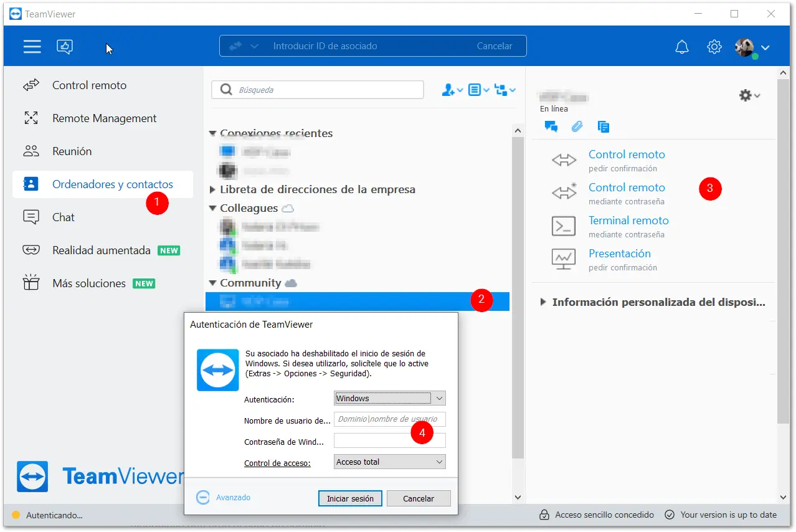This screenshot has height=532, width=796.
Task: Open the Autenticación dropdown set to Windows
Action: click(x=390, y=398)
